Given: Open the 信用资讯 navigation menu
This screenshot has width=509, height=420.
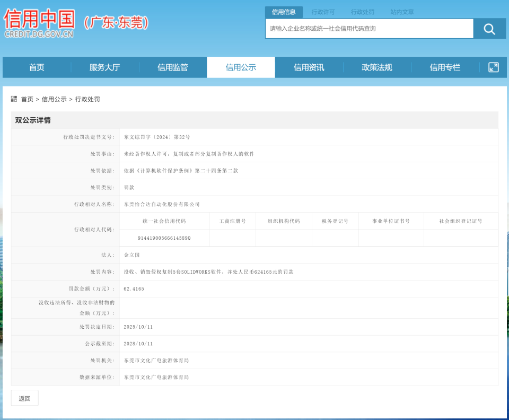Looking at the screenshot, I should [x=309, y=67].
